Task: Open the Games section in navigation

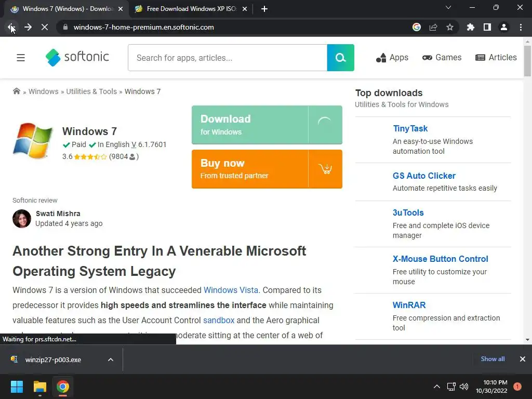Action: point(442,58)
